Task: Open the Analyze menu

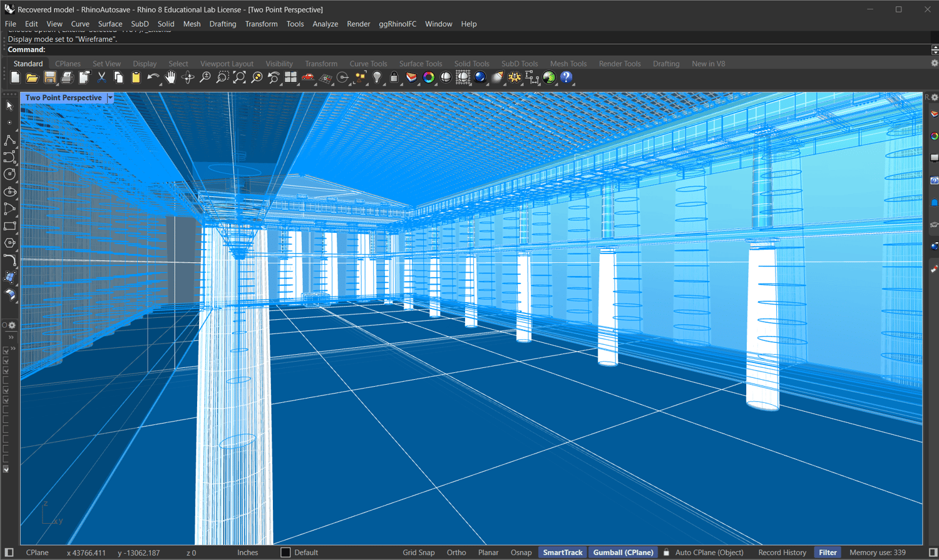Action: 325,24
